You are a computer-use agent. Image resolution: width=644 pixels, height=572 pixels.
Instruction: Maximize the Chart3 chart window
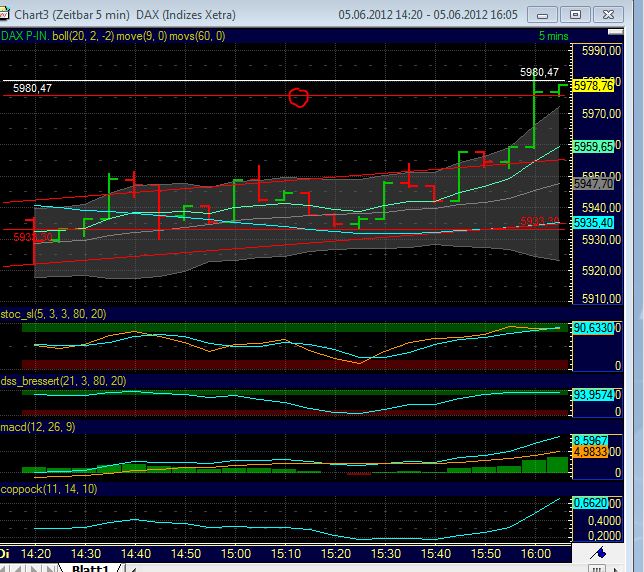(x=575, y=15)
